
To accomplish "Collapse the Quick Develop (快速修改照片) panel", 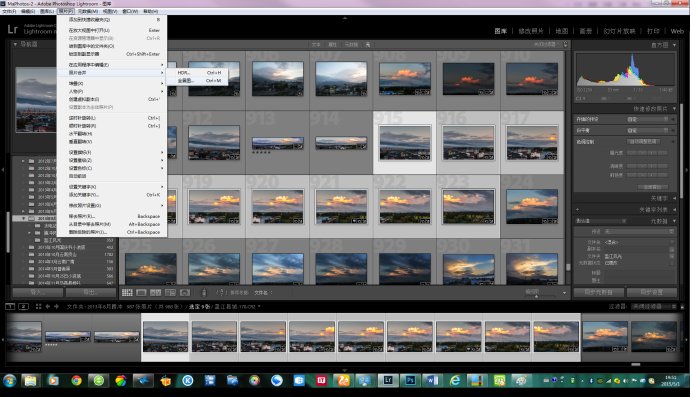I will pos(675,108).
